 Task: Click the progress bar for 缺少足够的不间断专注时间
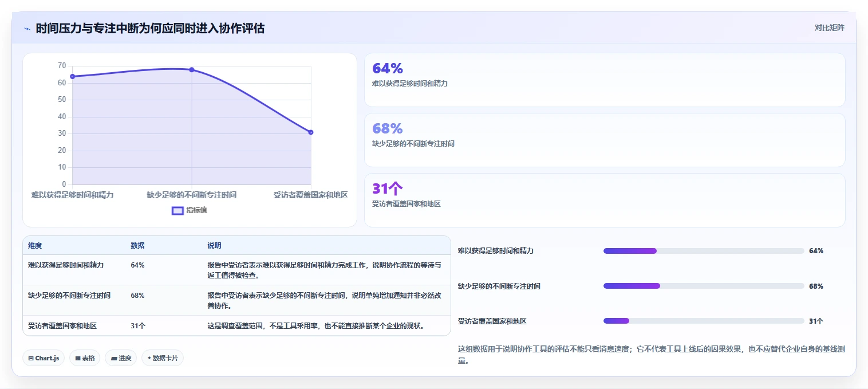704,286
